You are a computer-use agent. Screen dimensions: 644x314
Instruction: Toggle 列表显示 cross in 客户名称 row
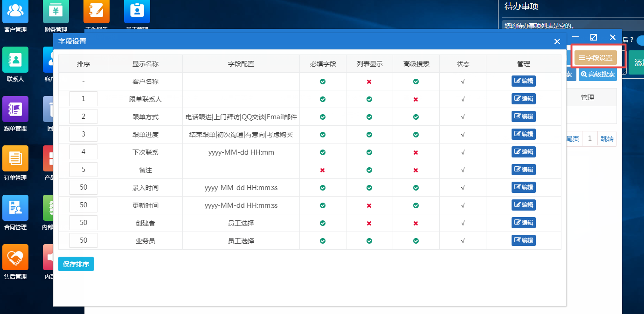point(369,82)
